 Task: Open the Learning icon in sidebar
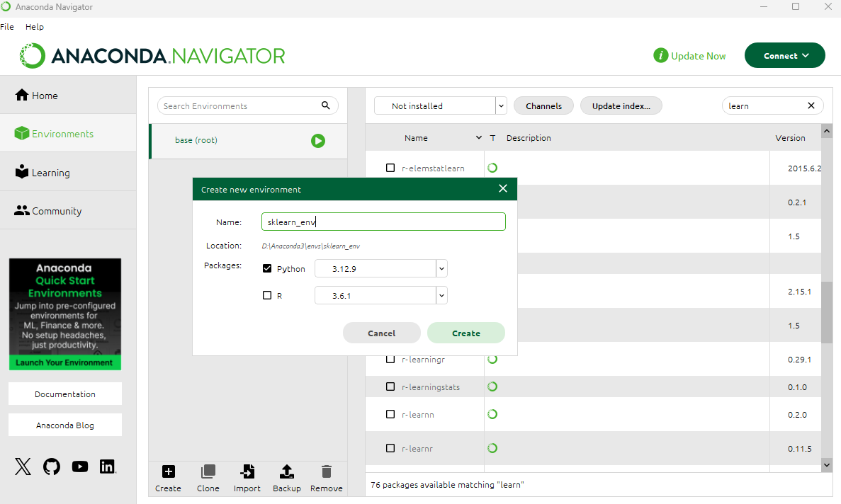tap(21, 172)
